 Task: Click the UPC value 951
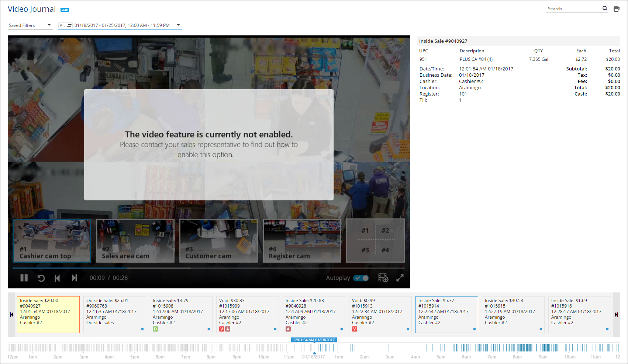[423, 59]
